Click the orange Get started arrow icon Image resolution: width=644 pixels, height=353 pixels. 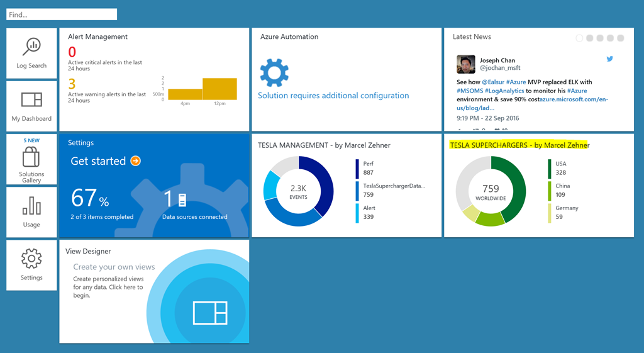(x=135, y=161)
